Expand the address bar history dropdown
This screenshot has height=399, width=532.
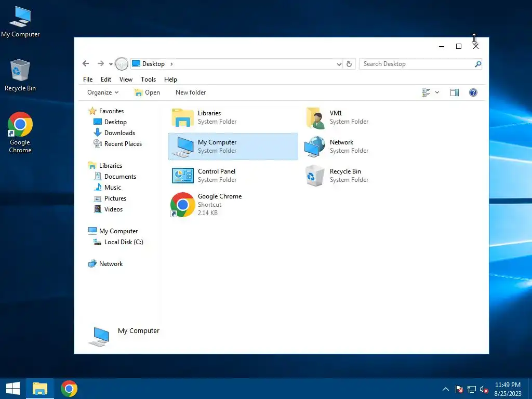pos(339,64)
